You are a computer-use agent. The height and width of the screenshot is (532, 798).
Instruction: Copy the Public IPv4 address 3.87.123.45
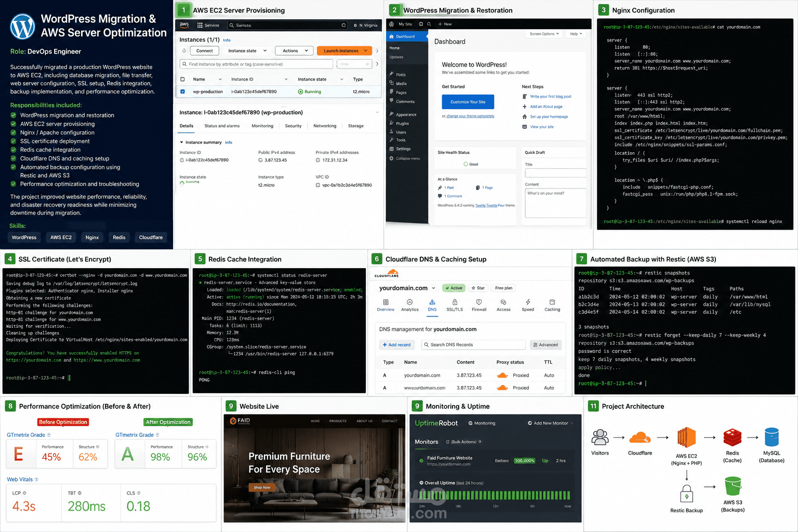260,160
